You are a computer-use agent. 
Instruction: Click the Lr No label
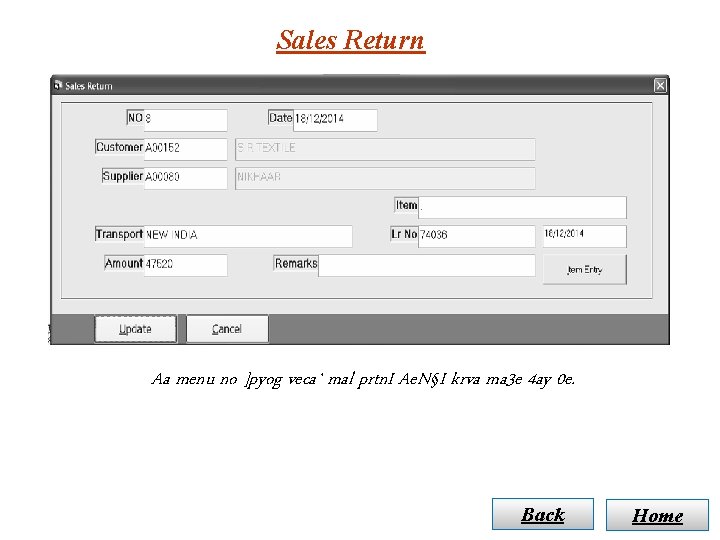[404, 234]
